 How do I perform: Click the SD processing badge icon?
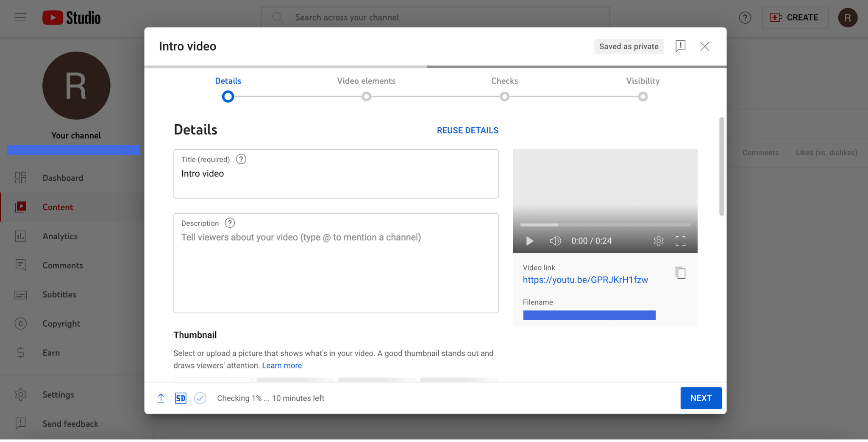[181, 398]
